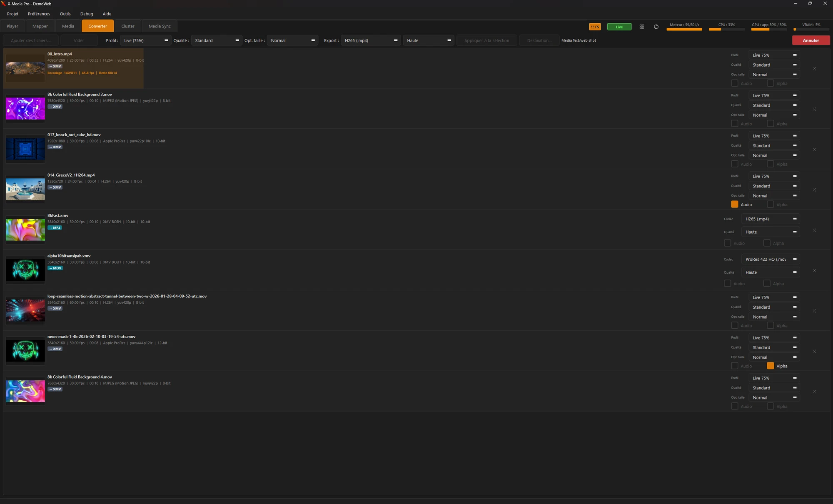Viewport: 833px width, 504px height.
Task: Click the green Live button
Action: point(619,27)
